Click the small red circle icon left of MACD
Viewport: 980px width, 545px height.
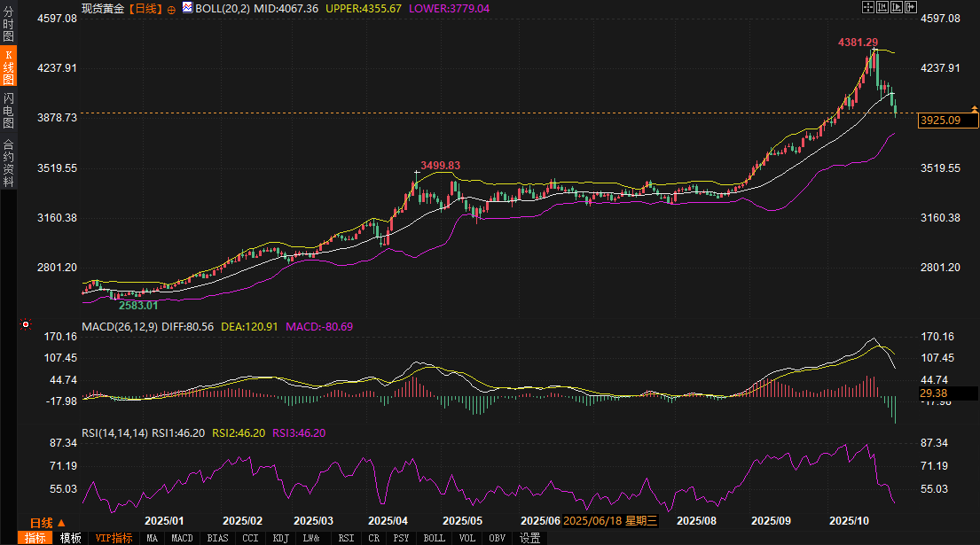[x=27, y=325]
